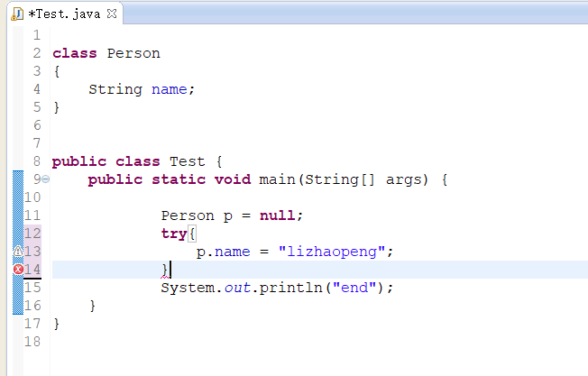The image size is (588, 376).
Task: Click the warning marker on line 13
Action: pyautogui.click(x=18, y=252)
